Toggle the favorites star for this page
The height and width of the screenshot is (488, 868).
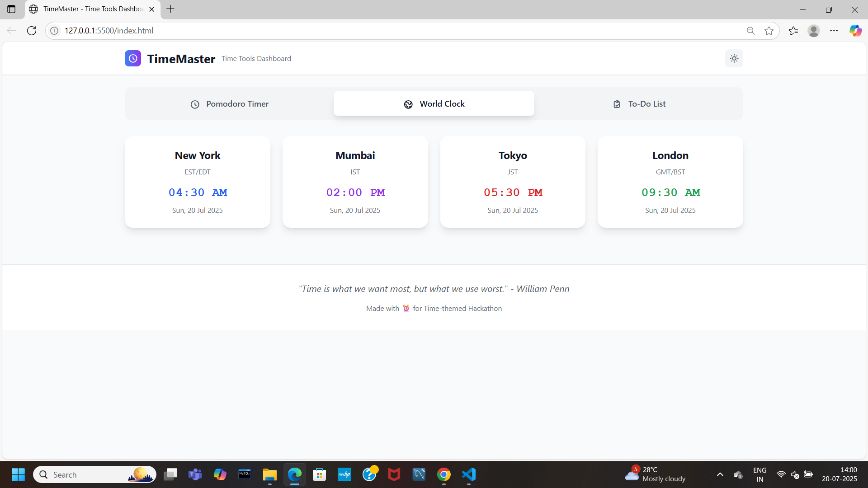(769, 30)
